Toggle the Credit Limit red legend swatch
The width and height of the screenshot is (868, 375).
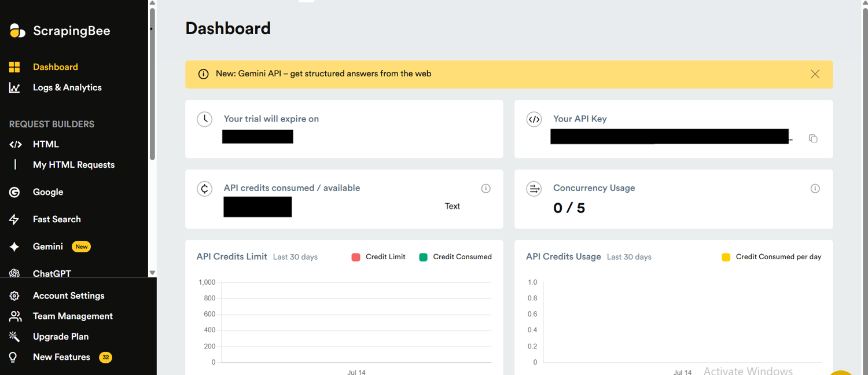click(x=356, y=257)
